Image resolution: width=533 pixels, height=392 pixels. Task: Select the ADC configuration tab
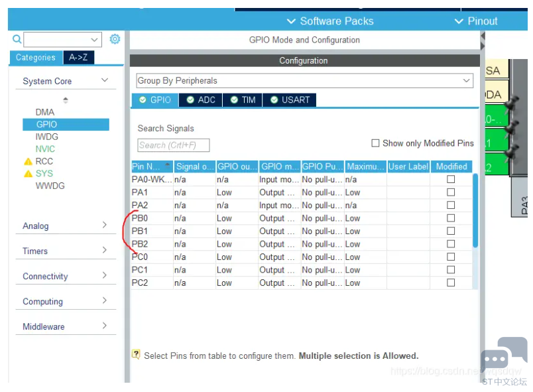click(201, 100)
